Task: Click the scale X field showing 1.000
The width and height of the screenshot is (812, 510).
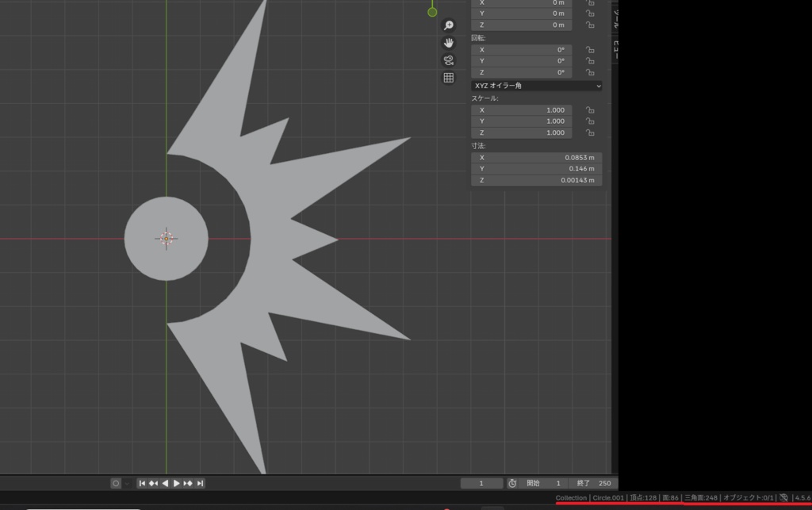Action: pyautogui.click(x=522, y=109)
